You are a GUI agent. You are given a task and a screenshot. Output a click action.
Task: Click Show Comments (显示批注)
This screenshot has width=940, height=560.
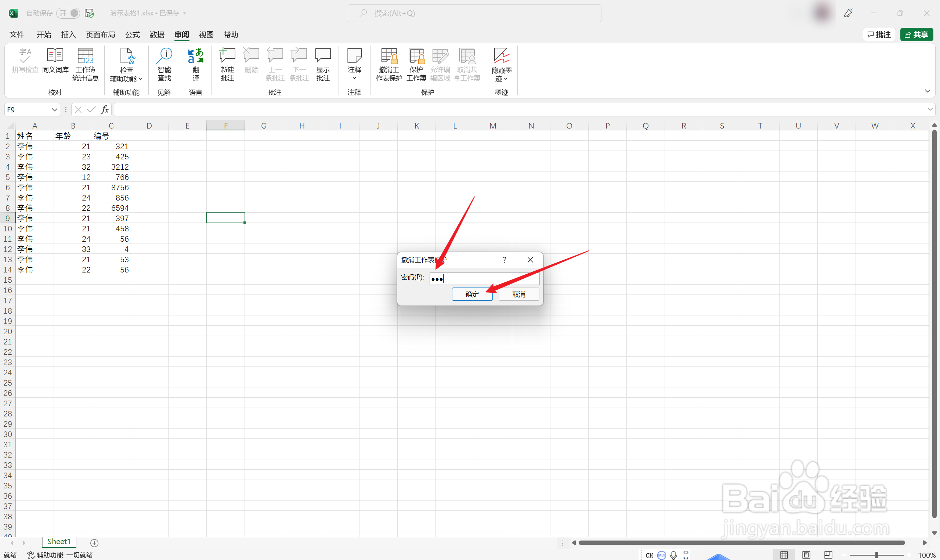pyautogui.click(x=323, y=64)
